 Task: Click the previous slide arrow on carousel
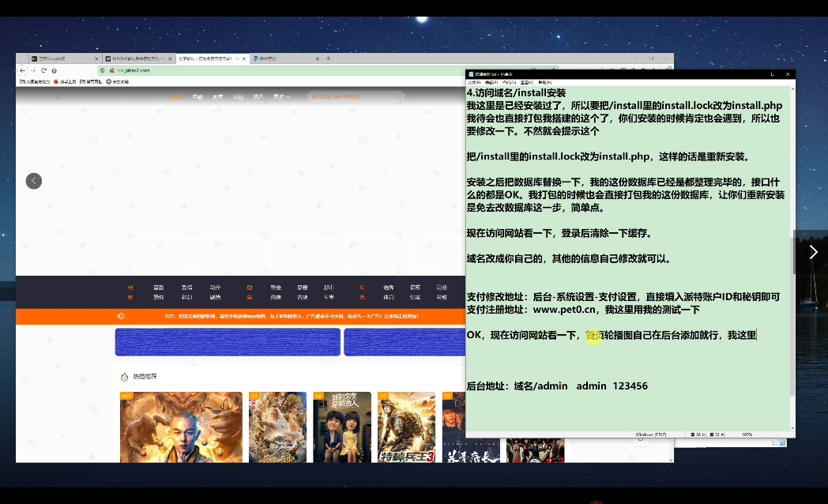pyautogui.click(x=34, y=181)
